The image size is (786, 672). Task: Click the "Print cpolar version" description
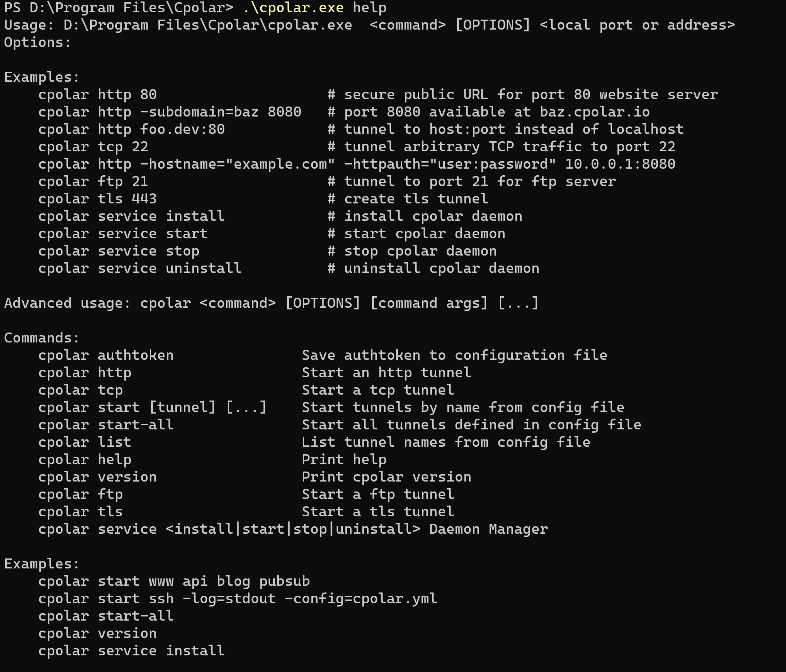point(386,477)
